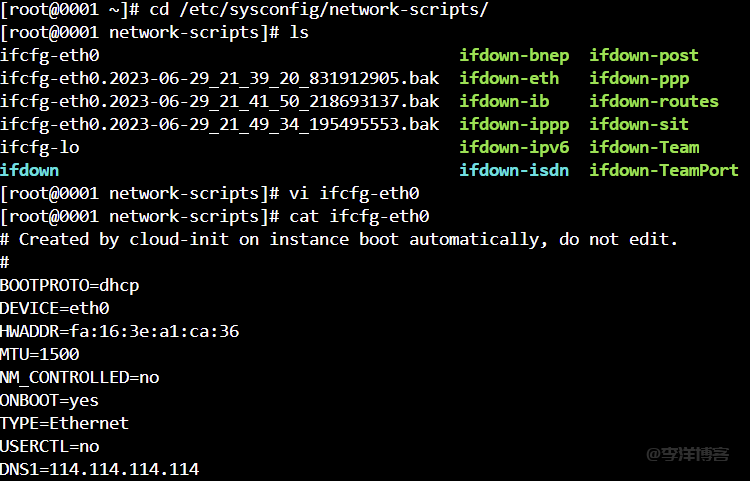The image size is (750, 481).
Task: Select the DNS1=114.114.114.114 line
Action: click(x=100, y=469)
